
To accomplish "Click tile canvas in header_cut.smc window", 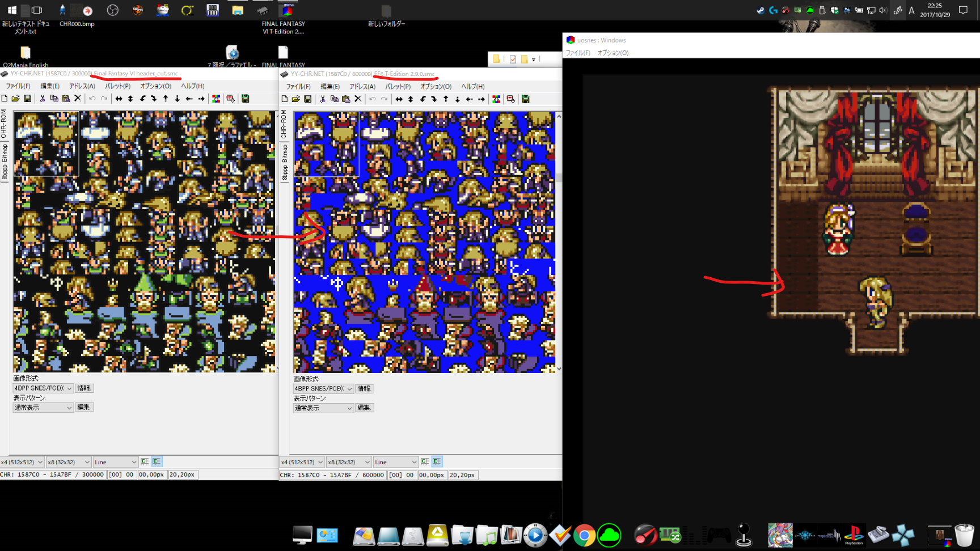I will pyautogui.click(x=144, y=242).
